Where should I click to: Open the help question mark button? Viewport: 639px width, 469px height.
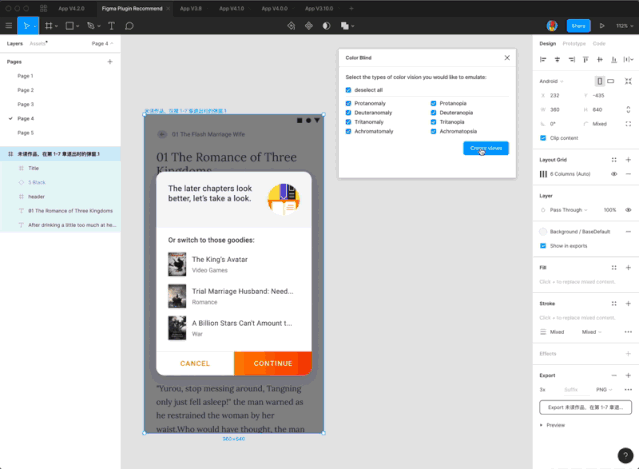[623, 453]
